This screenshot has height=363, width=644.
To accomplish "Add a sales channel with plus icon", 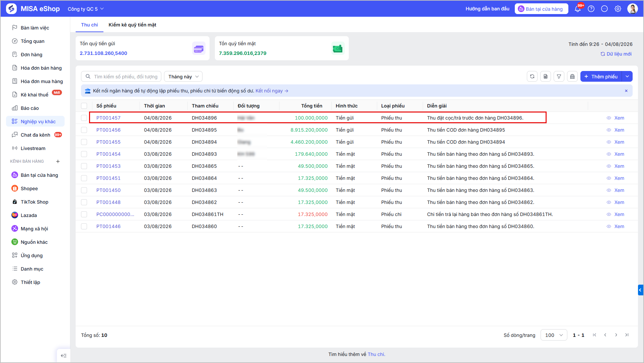I will coord(58,161).
